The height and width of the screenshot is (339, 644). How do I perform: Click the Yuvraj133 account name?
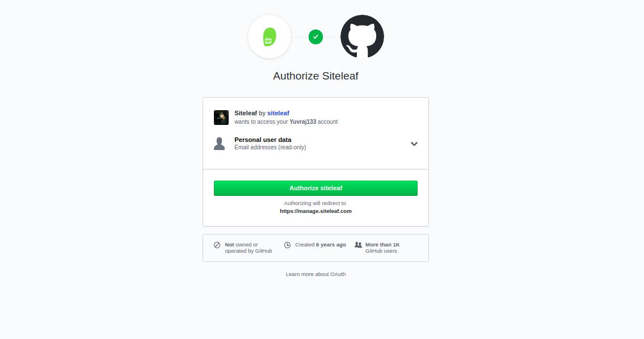point(302,122)
